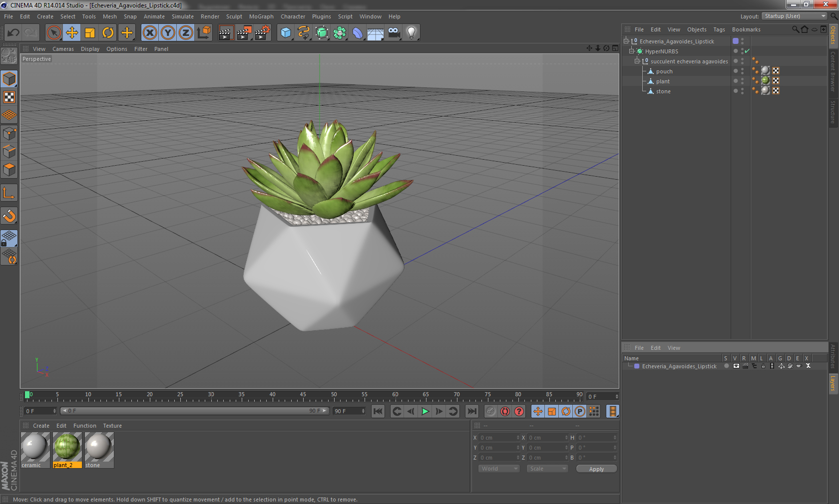Open the Mesh menu
The height and width of the screenshot is (504, 839).
tap(110, 16)
